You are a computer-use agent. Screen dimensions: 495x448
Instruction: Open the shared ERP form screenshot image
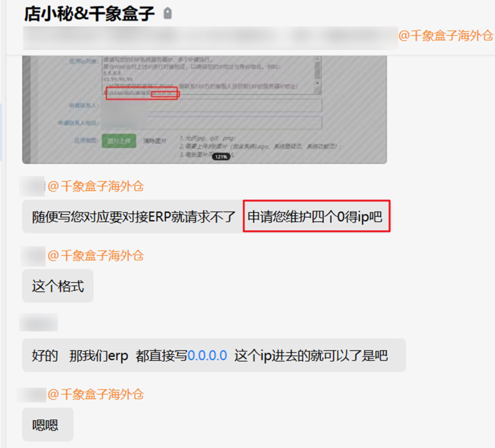(x=204, y=109)
